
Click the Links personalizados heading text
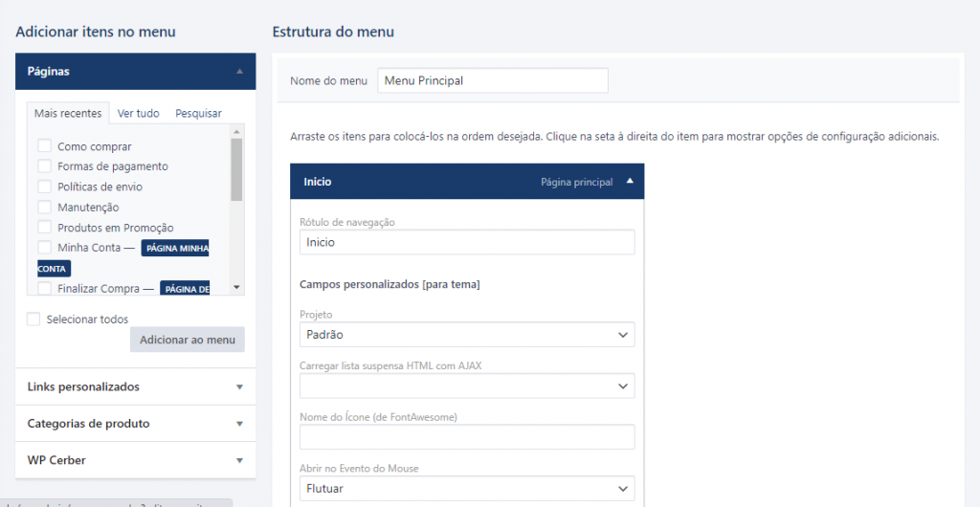coord(83,387)
